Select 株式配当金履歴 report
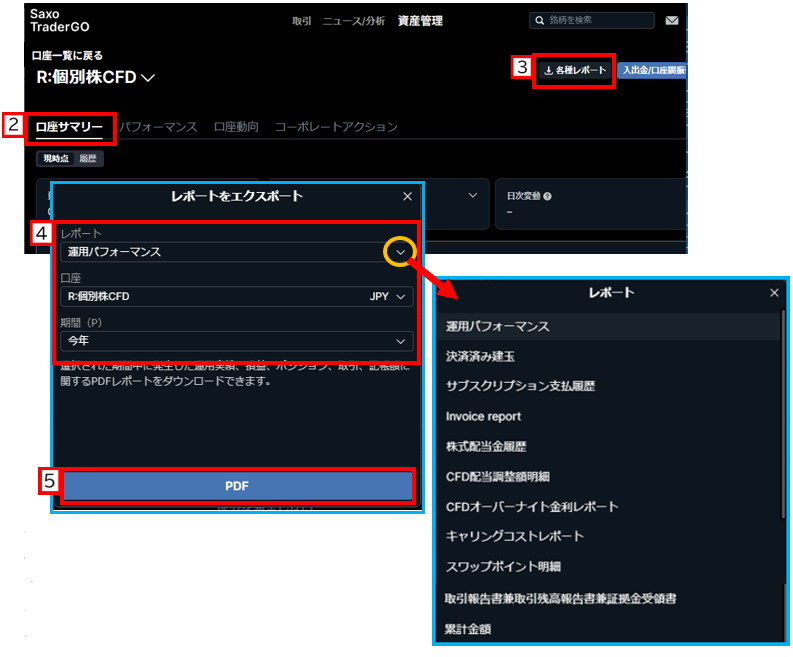Image resolution: width=793 pixels, height=657 pixels. coord(608,447)
